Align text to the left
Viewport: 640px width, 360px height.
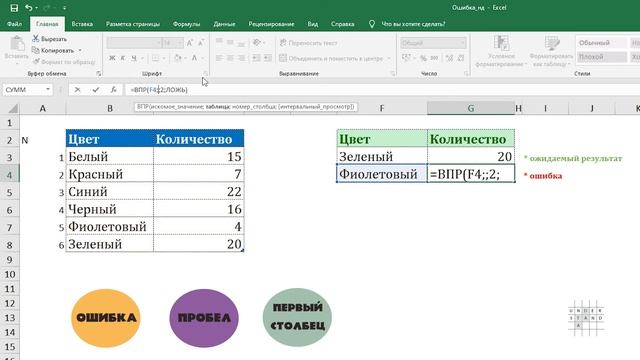(x=219, y=58)
